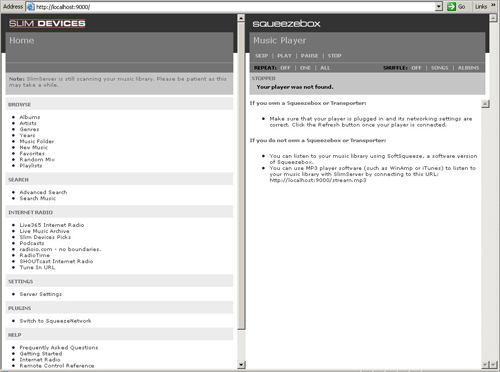Click the right frame scroll down arrow
500x372 pixels.
(493, 364)
